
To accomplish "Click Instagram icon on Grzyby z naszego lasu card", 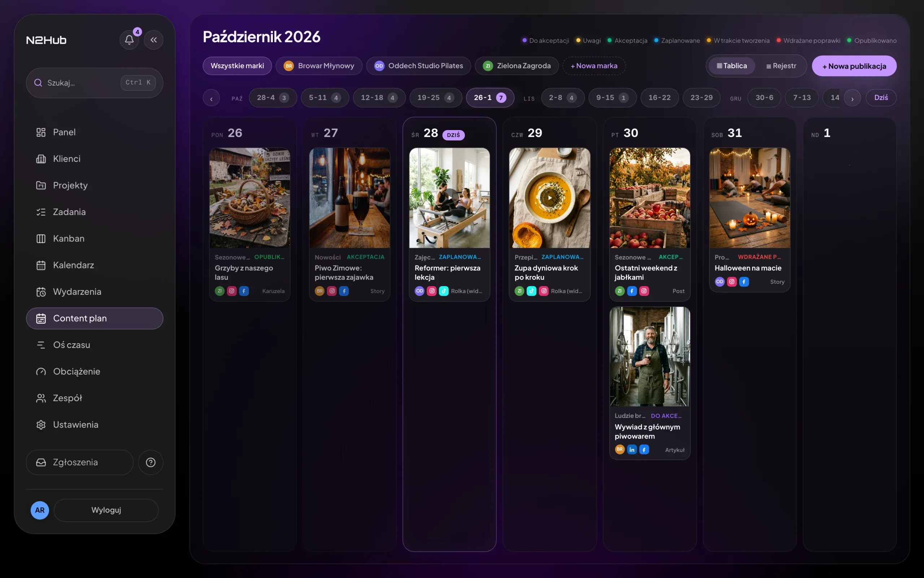I will (232, 291).
